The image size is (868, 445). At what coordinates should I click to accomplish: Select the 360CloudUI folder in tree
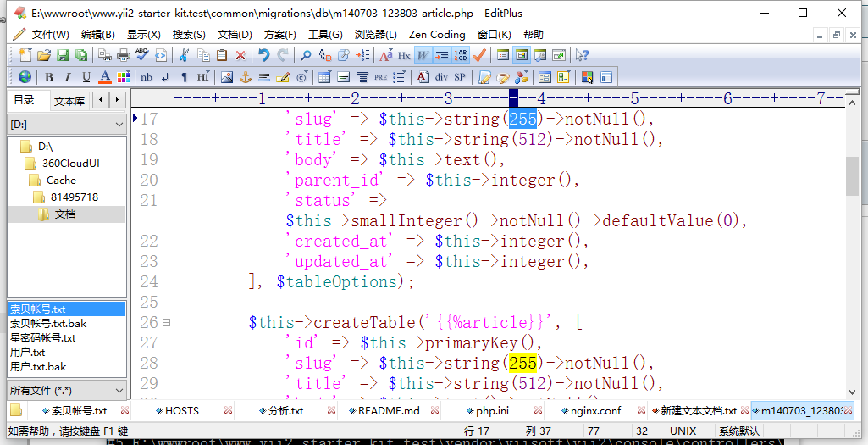point(71,164)
